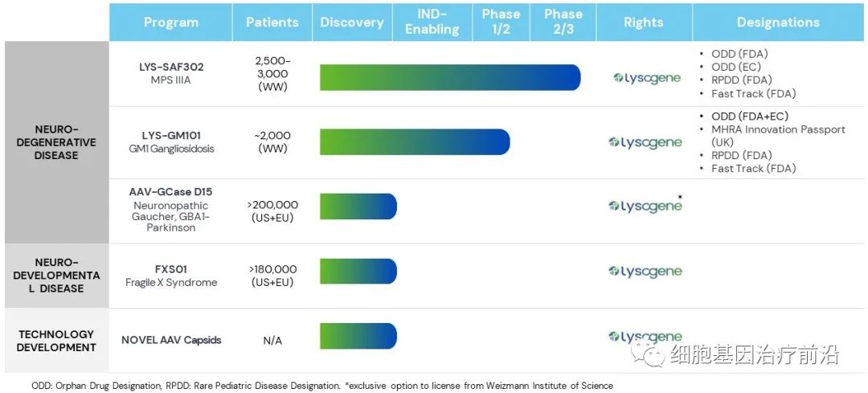Click the Lysogene logo in FXS01 row
The height and width of the screenshot is (393, 868).
tap(645, 272)
